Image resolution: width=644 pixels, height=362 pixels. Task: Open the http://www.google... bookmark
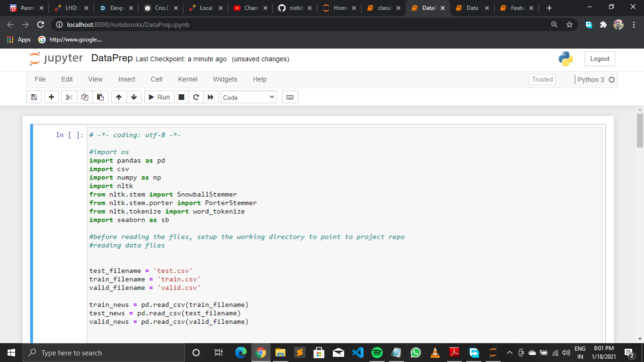click(70, 40)
